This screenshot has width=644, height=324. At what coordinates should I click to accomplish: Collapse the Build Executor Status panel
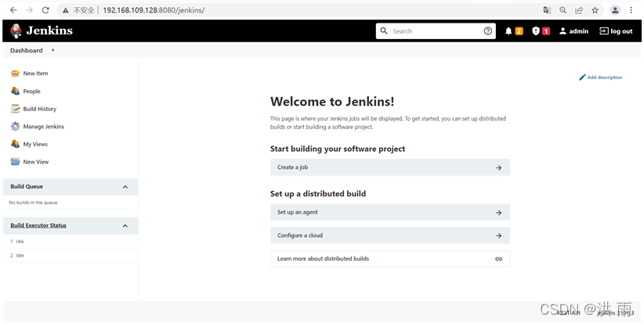pyautogui.click(x=125, y=226)
